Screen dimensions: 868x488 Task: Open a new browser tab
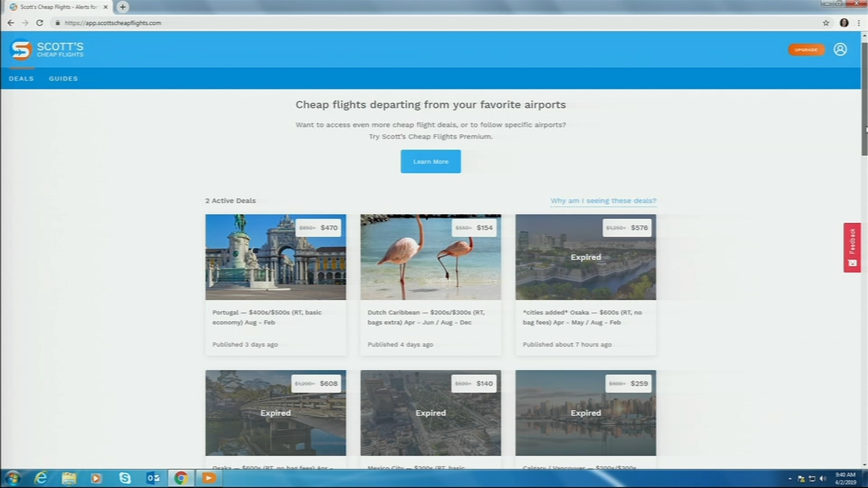(123, 7)
